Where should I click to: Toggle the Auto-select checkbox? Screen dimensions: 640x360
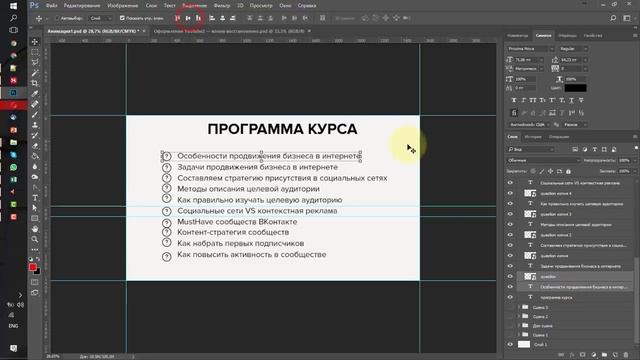[x=57, y=18]
